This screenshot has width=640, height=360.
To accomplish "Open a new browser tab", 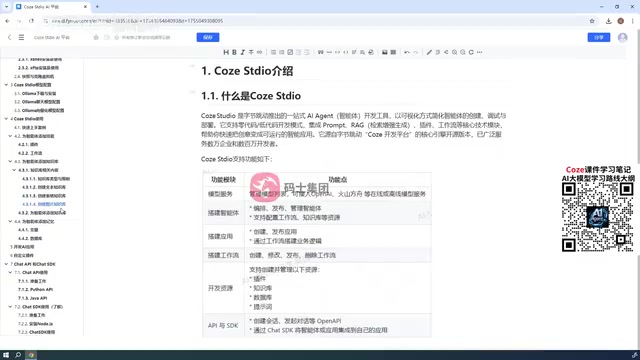I will click(x=97, y=7).
